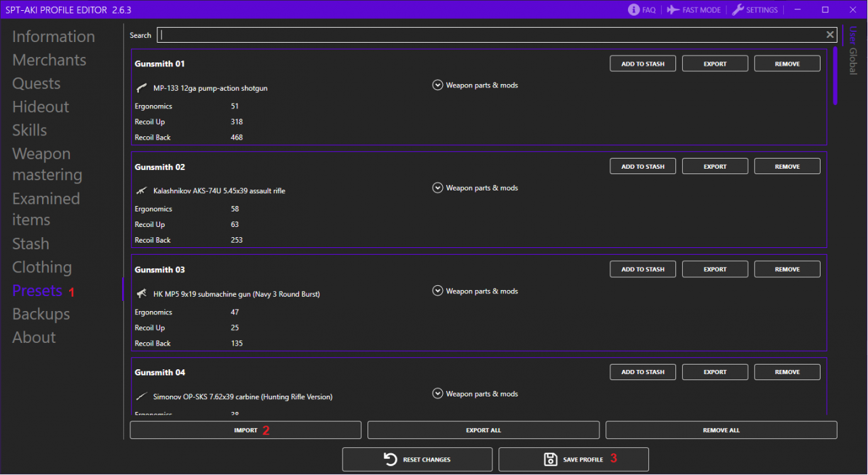Click Kalashnikov AKS-74U 5.45x39 assault rifle name
The image size is (868, 475).
219,191
